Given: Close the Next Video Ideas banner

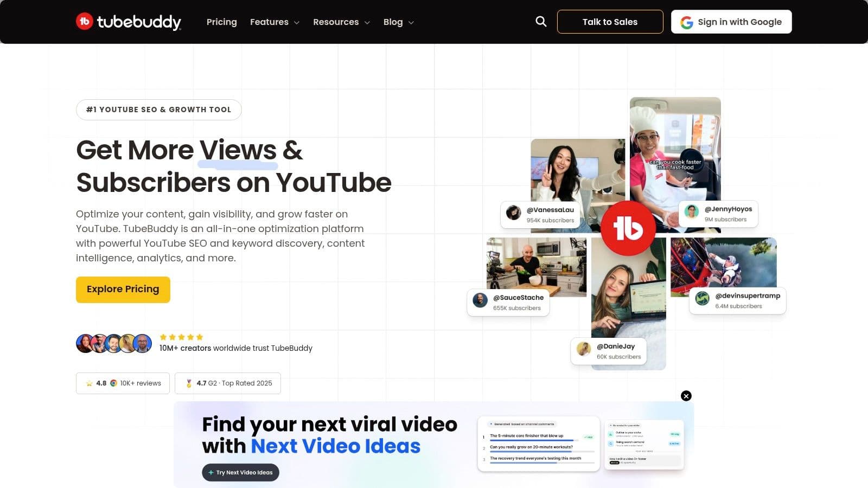Looking at the screenshot, I should click(x=686, y=396).
